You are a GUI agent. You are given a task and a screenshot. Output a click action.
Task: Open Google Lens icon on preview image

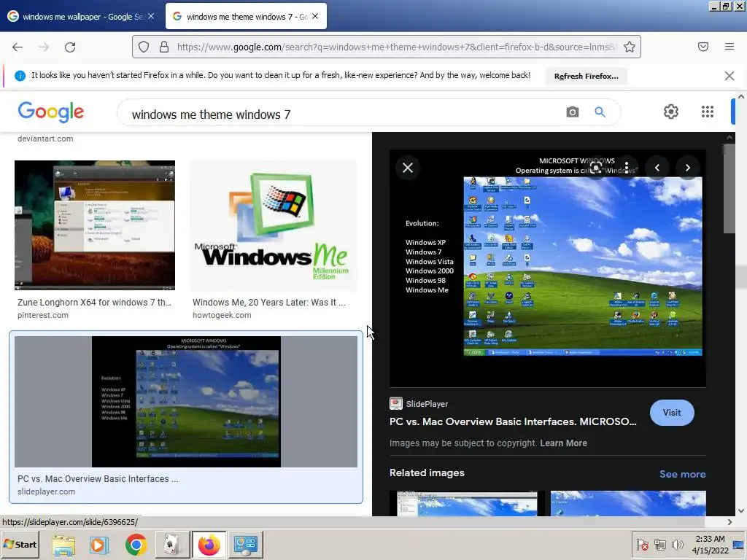[x=596, y=168]
